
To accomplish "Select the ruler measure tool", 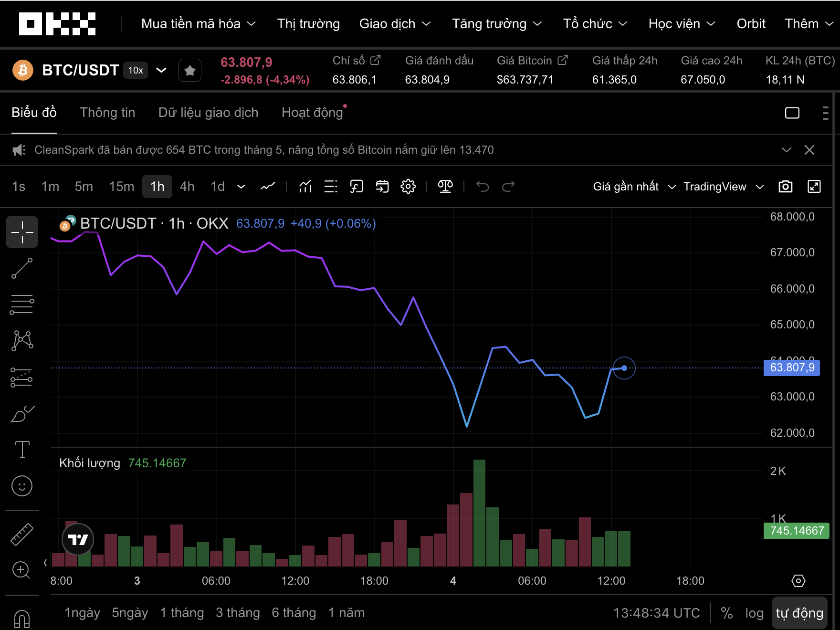I will [22, 535].
